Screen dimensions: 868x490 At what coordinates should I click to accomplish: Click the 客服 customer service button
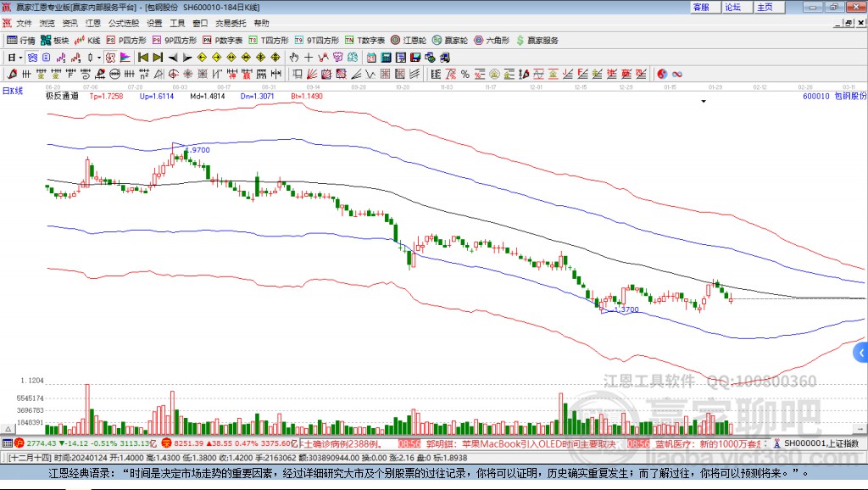click(x=701, y=7)
